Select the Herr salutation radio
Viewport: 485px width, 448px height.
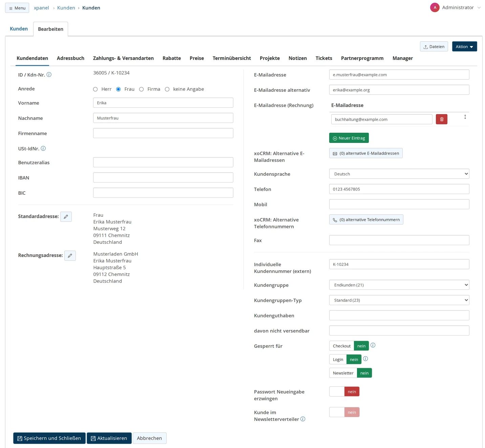(x=96, y=89)
